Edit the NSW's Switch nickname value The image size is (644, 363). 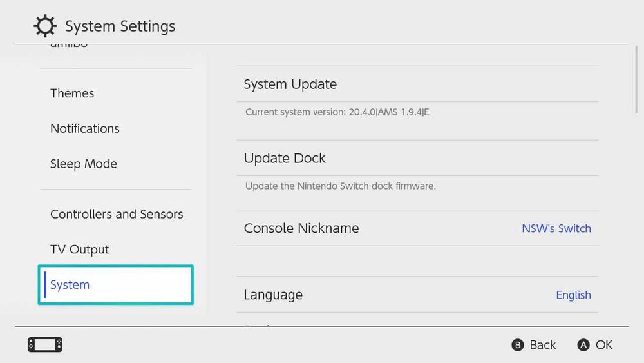coord(556,229)
